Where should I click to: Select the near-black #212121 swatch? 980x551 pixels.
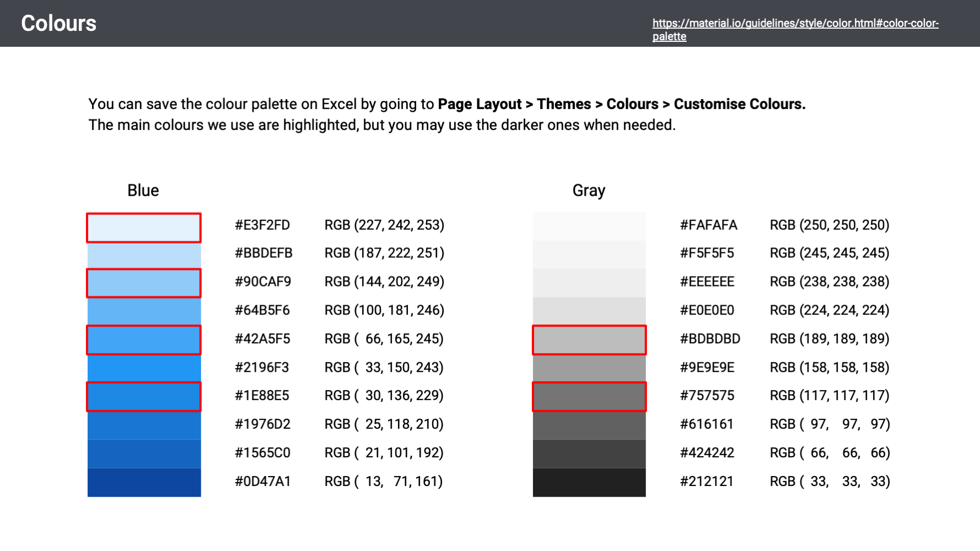pyautogui.click(x=589, y=482)
